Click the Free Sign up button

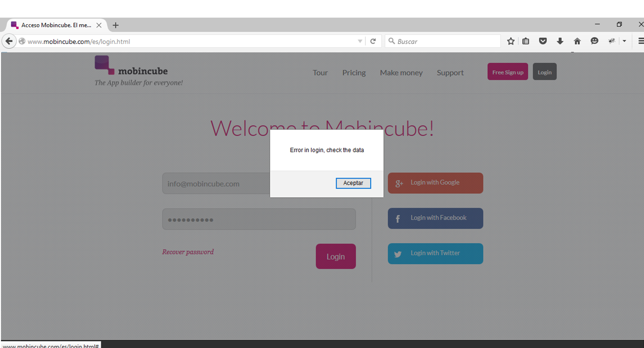pos(508,72)
